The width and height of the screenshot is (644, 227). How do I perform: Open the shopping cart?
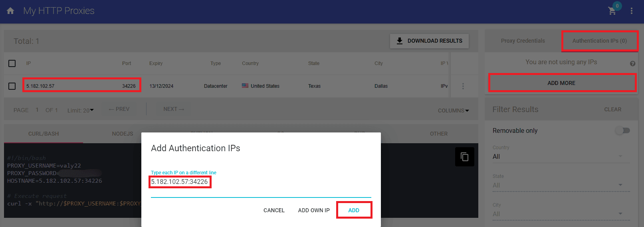click(x=612, y=11)
